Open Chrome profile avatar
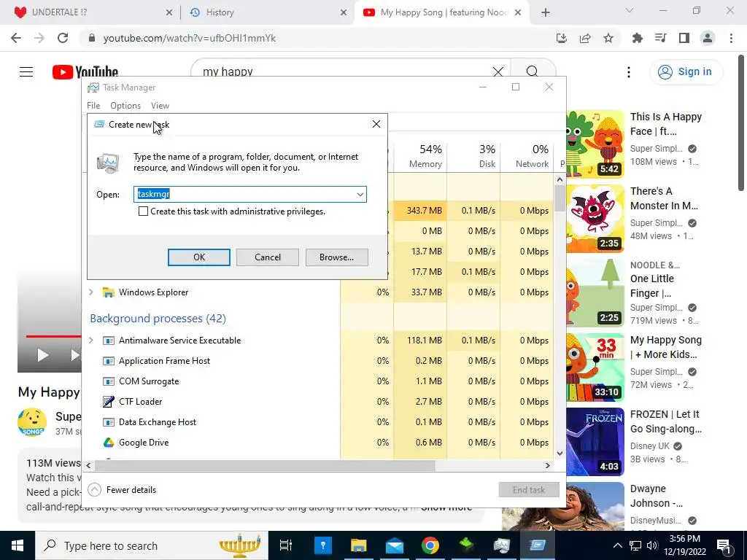The image size is (747, 560). (707, 38)
